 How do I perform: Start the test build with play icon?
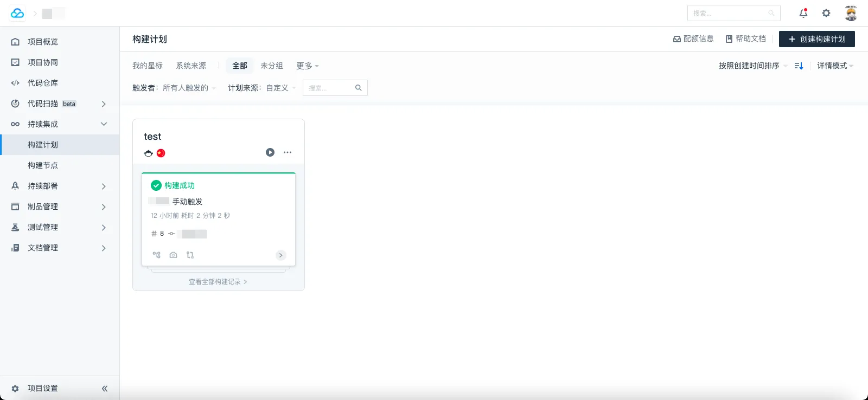point(270,152)
